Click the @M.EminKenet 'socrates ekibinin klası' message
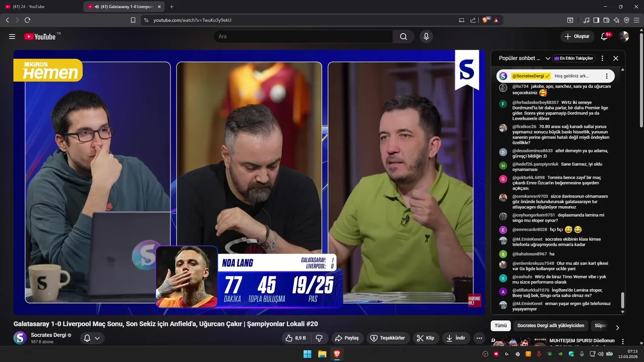The height and width of the screenshot is (362, 644). pyautogui.click(x=557, y=242)
